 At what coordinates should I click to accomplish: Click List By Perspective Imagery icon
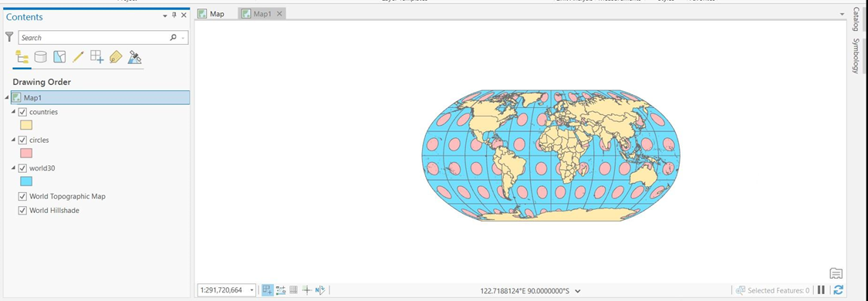coord(134,57)
